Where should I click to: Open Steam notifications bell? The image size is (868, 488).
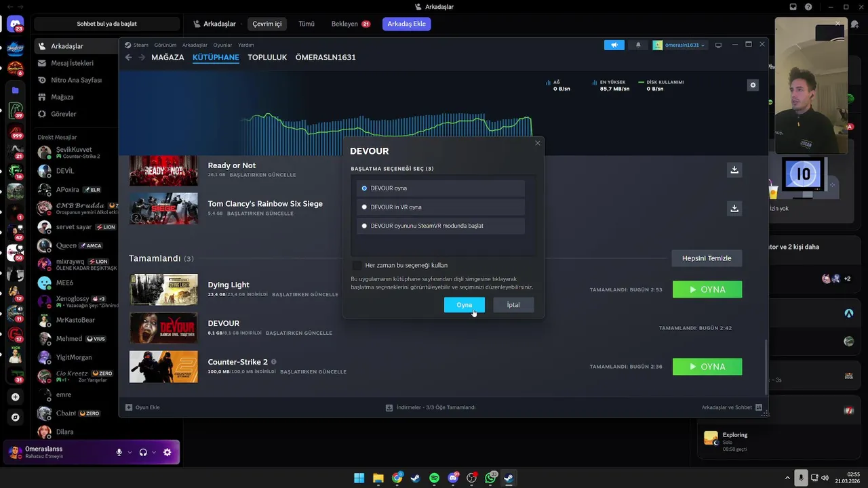point(638,45)
